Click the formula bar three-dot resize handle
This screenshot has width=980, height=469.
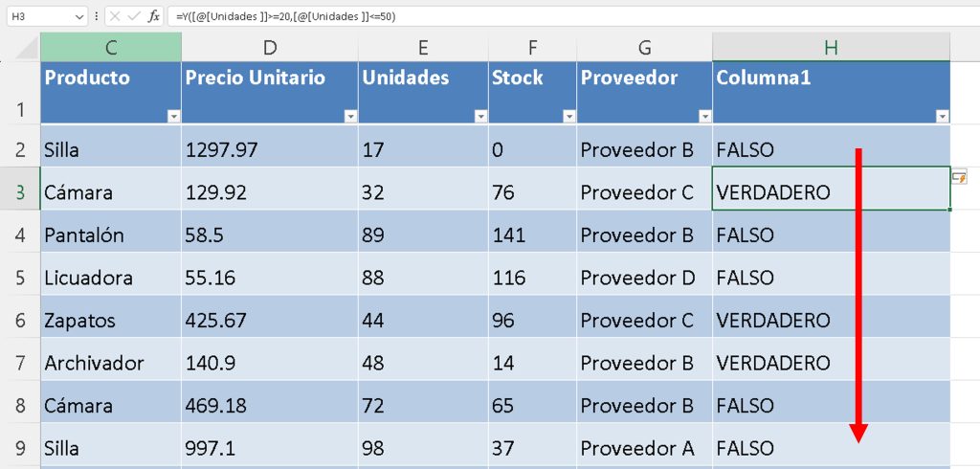[x=96, y=16]
